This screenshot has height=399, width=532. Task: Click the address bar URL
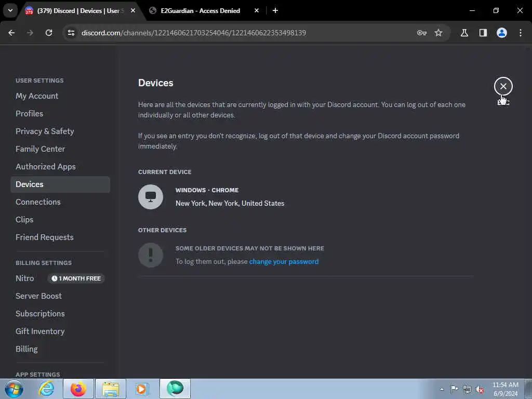[194, 33]
